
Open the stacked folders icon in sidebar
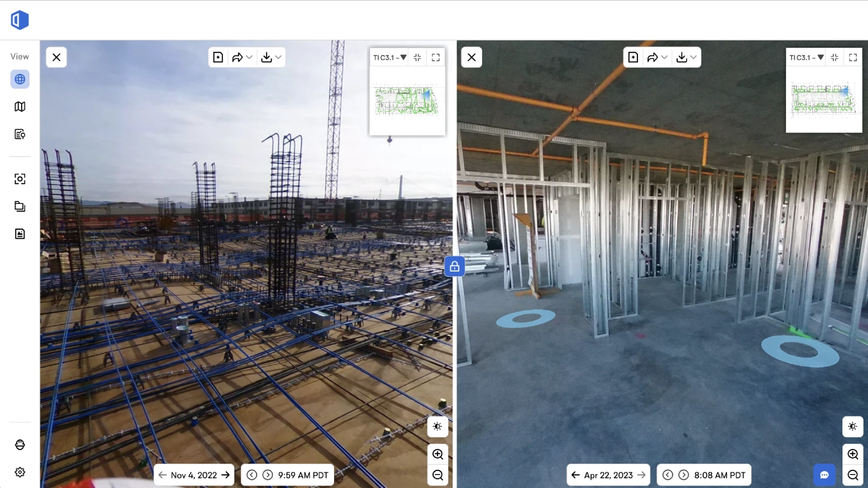[x=20, y=206]
